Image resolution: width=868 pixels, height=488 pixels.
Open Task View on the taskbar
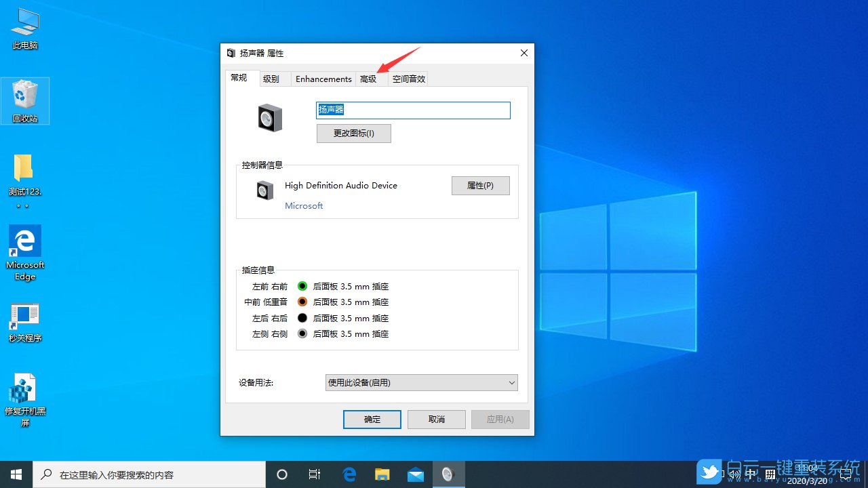[315, 474]
